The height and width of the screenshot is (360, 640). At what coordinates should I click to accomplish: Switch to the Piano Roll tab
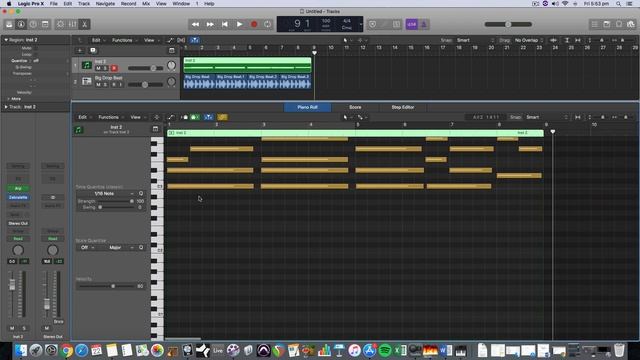tap(307, 107)
